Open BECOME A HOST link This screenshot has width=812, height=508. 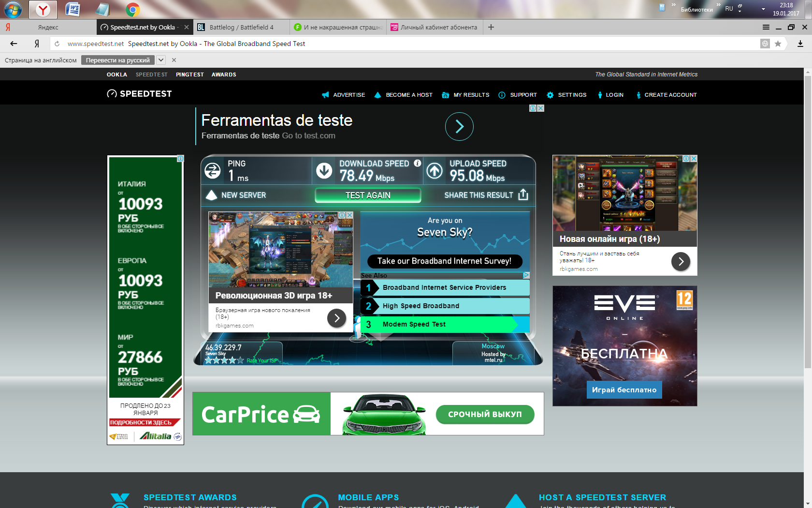click(404, 95)
